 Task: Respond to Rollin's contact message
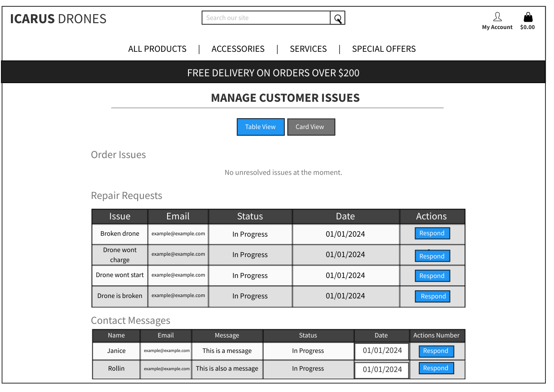click(x=436, y=368)
